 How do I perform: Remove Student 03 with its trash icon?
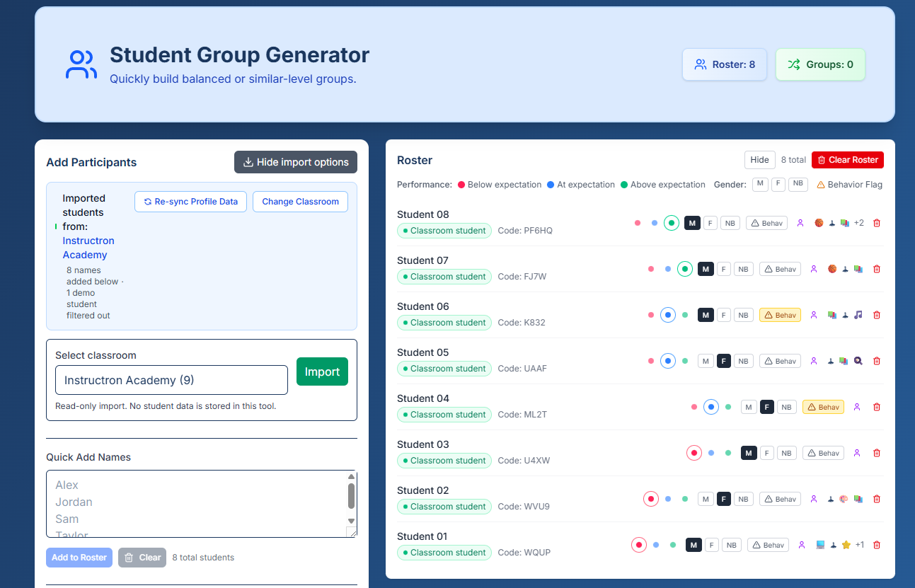coord(877,453)
